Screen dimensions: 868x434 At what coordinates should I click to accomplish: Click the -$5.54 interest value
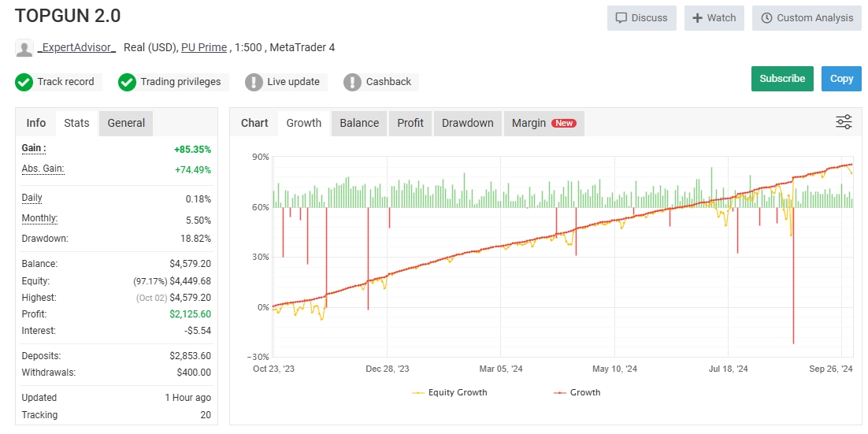197,331
